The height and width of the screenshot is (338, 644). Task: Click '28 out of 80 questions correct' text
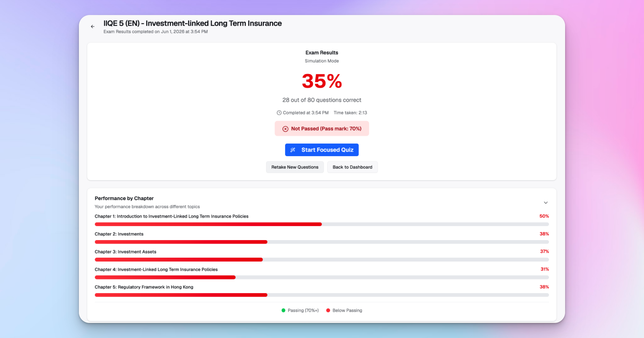tap(322, 100)
